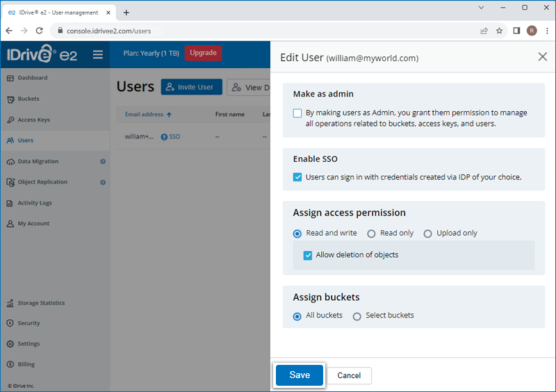
Task: Select the Read only permission
Action: 372,234
